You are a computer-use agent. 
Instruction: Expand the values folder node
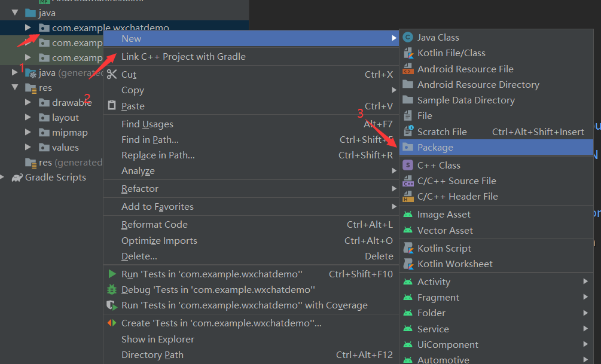coord(28,147)
